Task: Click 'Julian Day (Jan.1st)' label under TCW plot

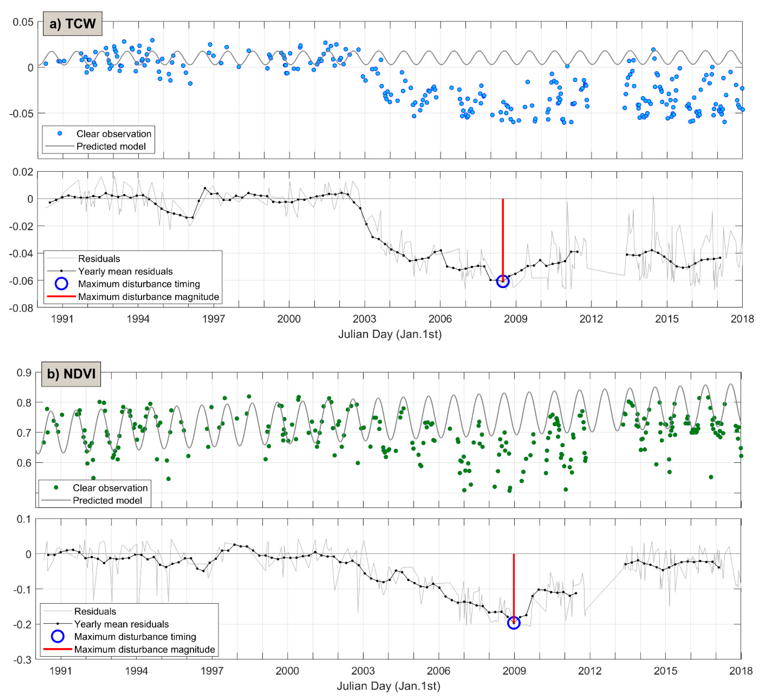Action: coord(390,334)
